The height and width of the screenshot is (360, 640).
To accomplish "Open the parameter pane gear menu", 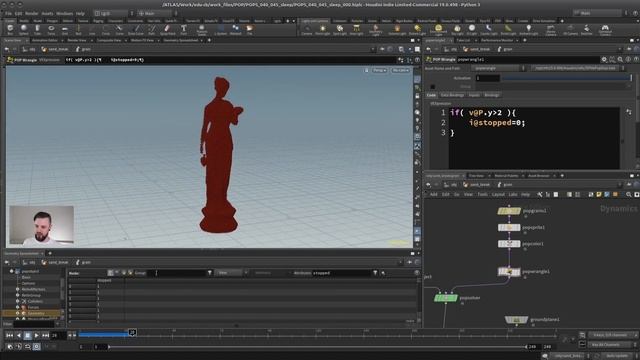I will coord(604,60).
